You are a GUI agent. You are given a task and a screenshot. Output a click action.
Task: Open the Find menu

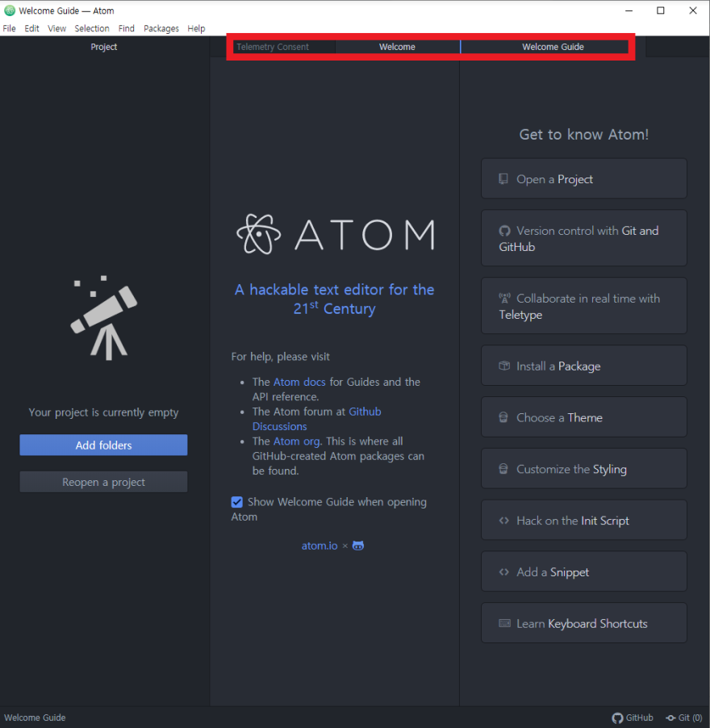(x=126, y=28)
